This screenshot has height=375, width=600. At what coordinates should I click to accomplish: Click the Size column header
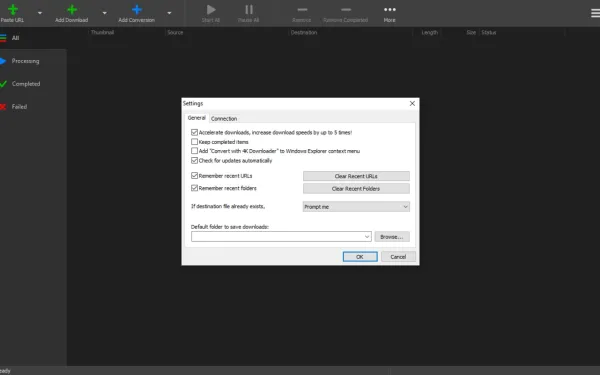[471, 33]
